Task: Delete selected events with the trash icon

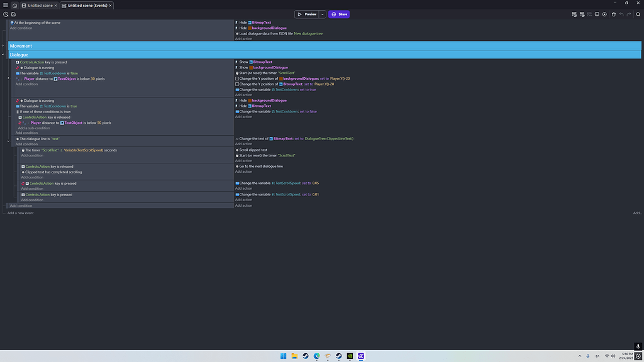Action: pos(614,14)
